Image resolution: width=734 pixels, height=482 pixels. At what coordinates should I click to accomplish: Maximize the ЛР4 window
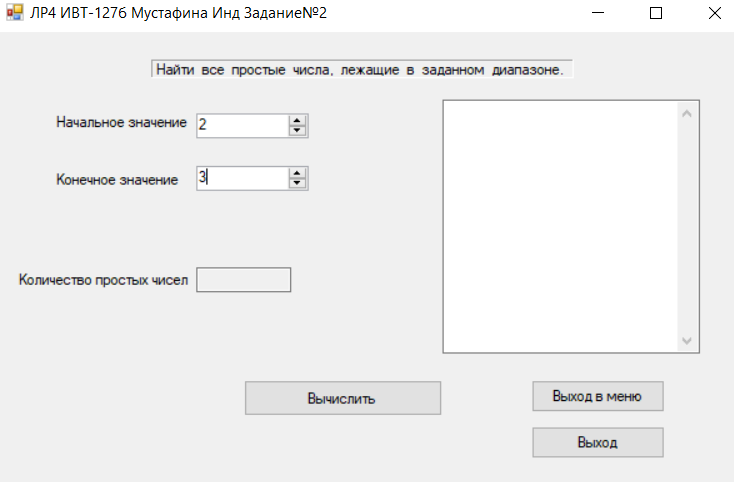pos(656,13)
